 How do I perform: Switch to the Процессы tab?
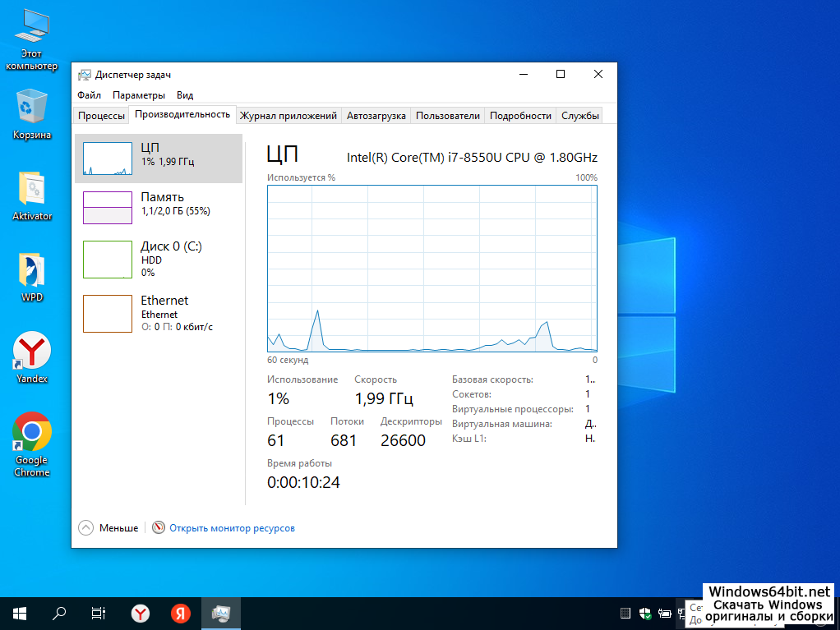101,116
